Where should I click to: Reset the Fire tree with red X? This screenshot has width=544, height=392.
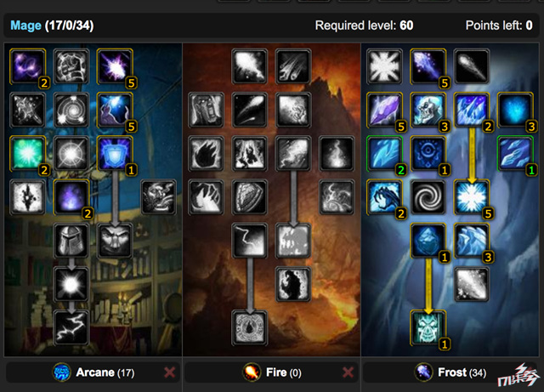pyautogui.click(x=348, y=372)
